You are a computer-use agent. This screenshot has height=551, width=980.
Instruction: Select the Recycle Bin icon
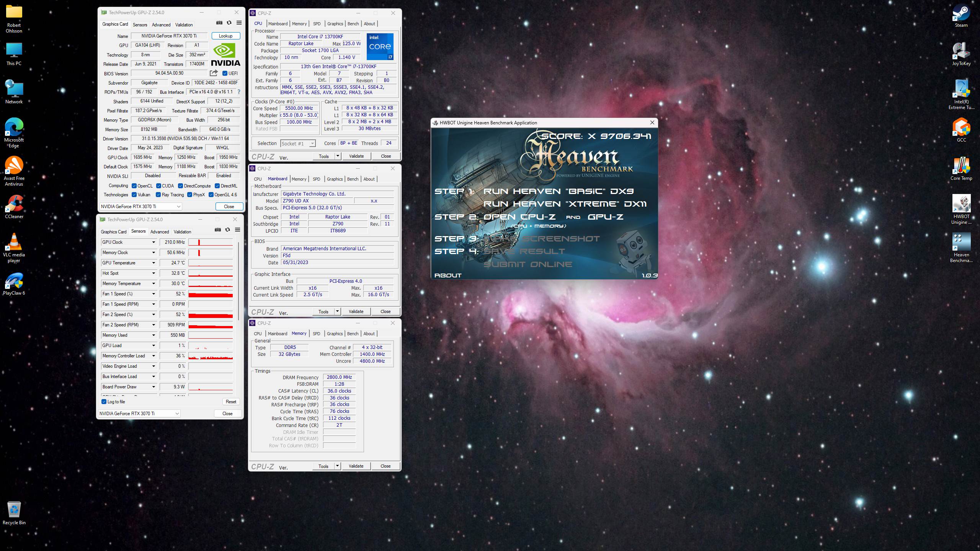[x=14, y=513]
